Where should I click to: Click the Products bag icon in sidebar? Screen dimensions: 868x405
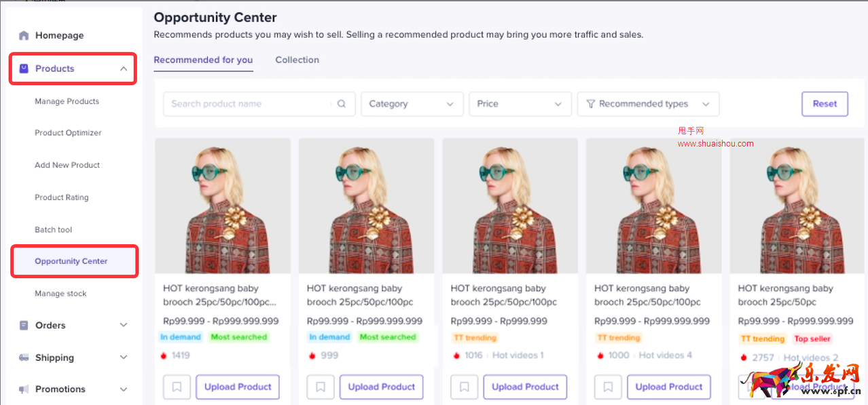point(24,69)
